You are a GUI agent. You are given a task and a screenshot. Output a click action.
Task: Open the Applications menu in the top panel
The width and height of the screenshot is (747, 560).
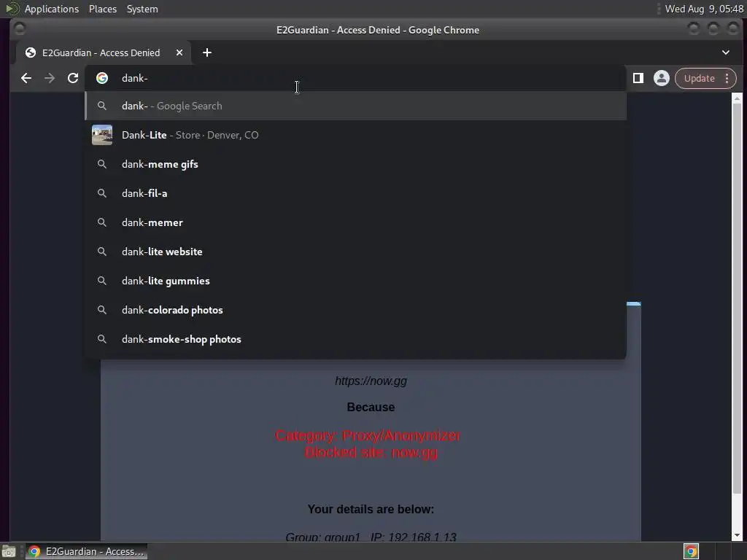coord(52,9)
